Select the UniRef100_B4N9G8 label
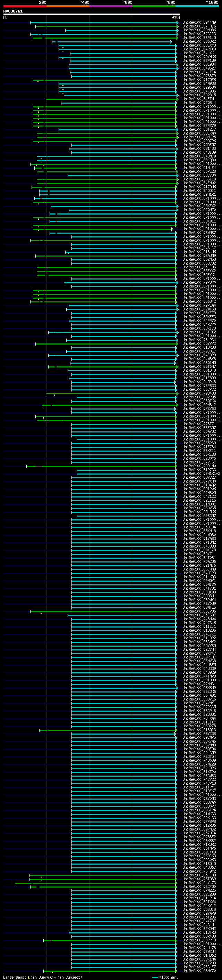Viewport: 222px width, 980px height. (x=199, y=84)
